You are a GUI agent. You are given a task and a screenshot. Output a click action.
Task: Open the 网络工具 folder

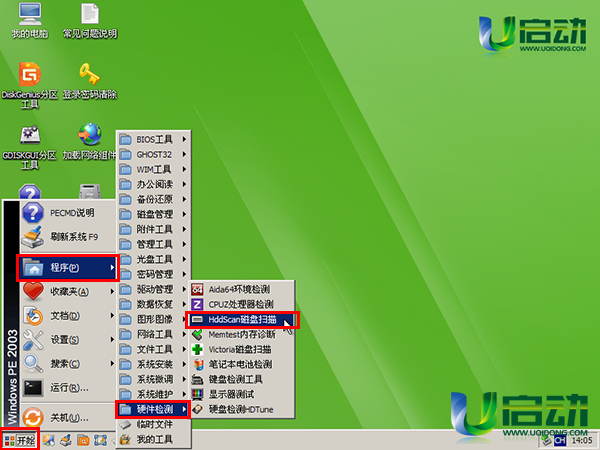pyautogui.click(x=153, y=334)
